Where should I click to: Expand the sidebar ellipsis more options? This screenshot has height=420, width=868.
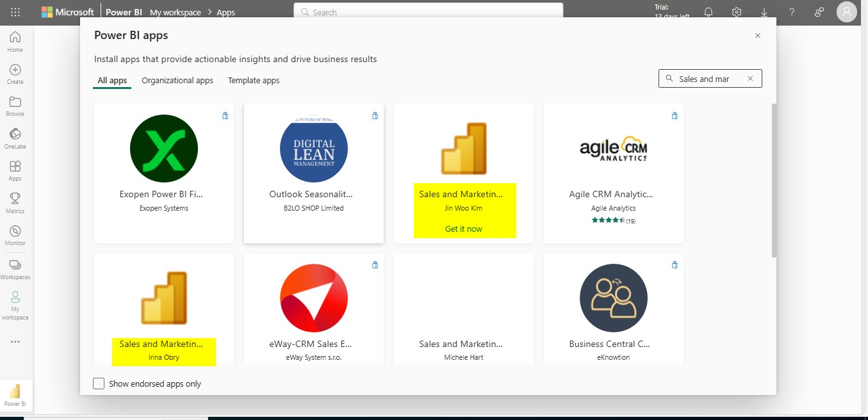click(x=15, y=342)
